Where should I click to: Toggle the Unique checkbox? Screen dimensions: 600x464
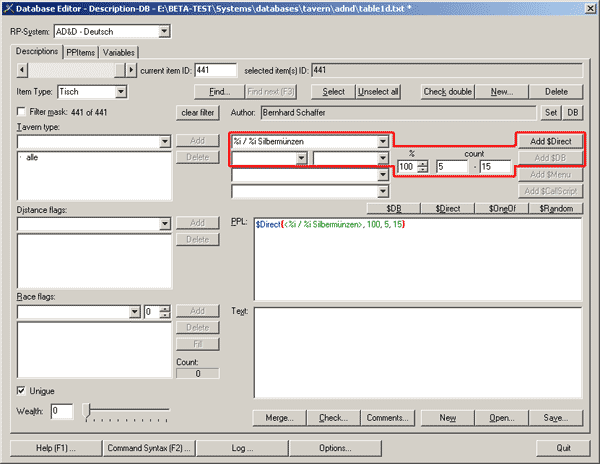[x=22, y=390]
